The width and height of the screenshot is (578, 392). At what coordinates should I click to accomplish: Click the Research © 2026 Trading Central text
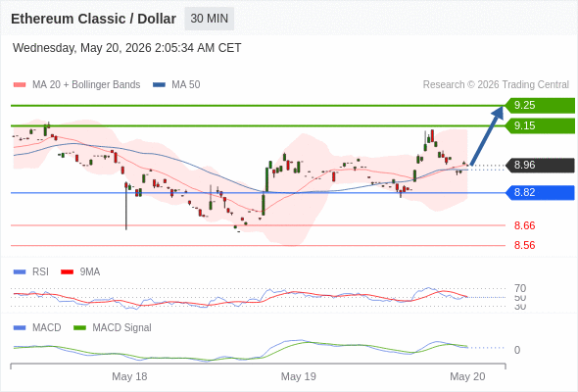pos(496,85)
